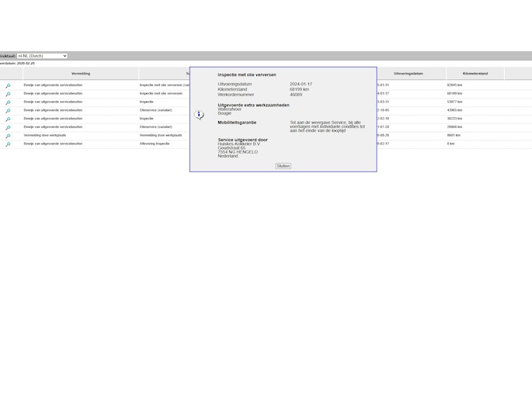
Task: Open magnifier for the Aflevering Inspectie row
Action: tap(8, 144)
